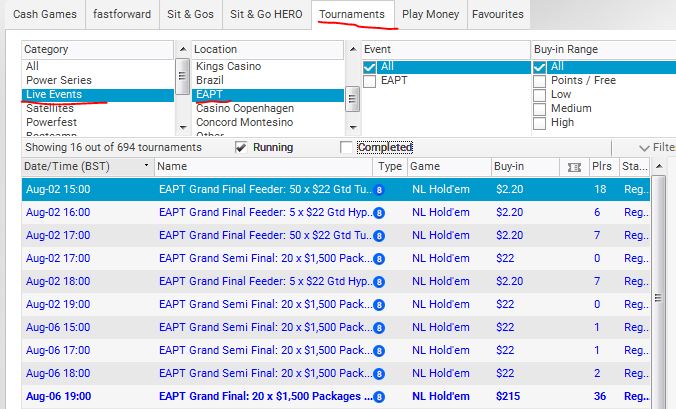Image resolution: width=676 pixels, height=409 pixels.
Task: Click Showing 16 out of 694 tournaments text
Action: click(x=113, y=147)
